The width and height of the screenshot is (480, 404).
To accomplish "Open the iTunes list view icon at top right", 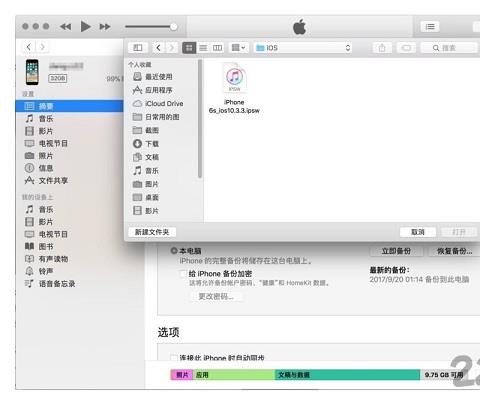I will click(430, 27).
